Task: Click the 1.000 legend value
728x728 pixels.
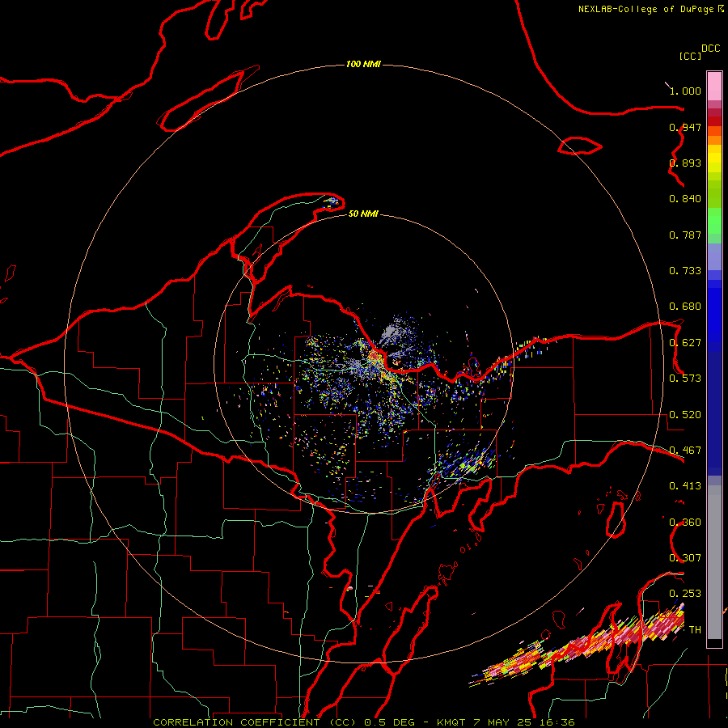Action: (685, 91)
